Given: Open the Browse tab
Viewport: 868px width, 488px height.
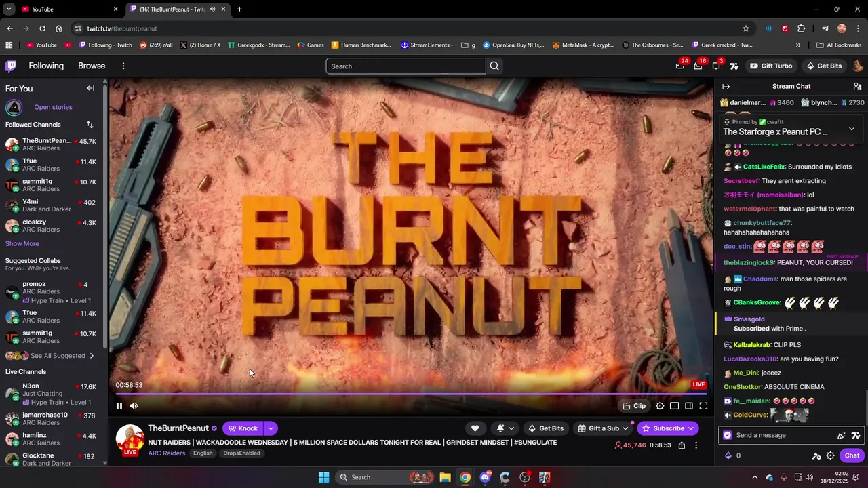Looking at the screenshot, I should [x=92, y=66].
